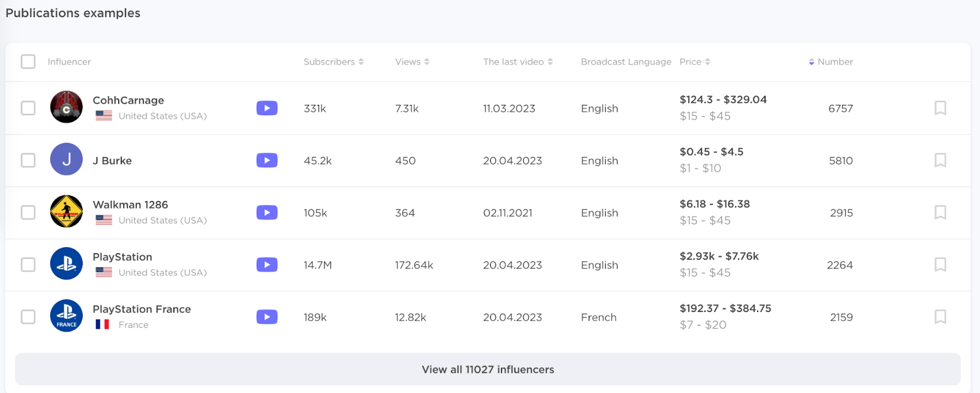Click View all 11027 influencers button
The image size is (980, 393).
(488, 370)
